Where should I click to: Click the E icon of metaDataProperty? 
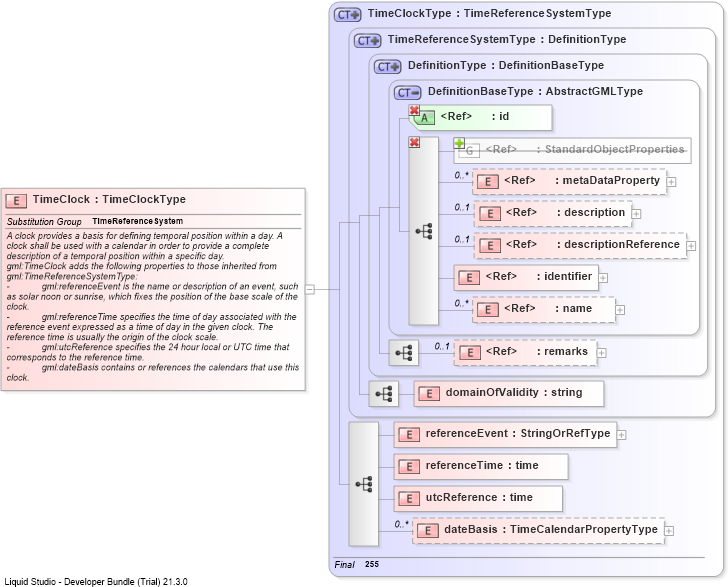(x=488, y=182)
